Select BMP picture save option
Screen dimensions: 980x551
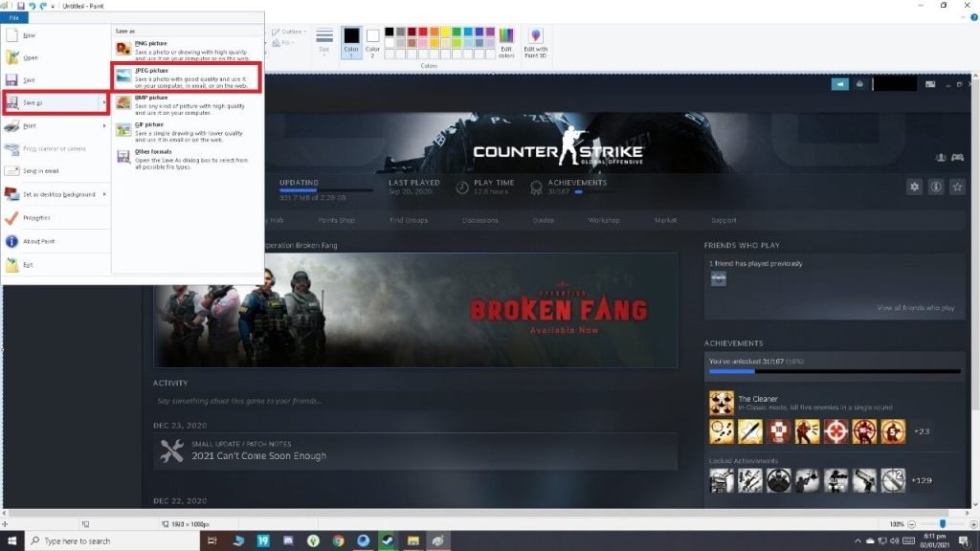187,105
